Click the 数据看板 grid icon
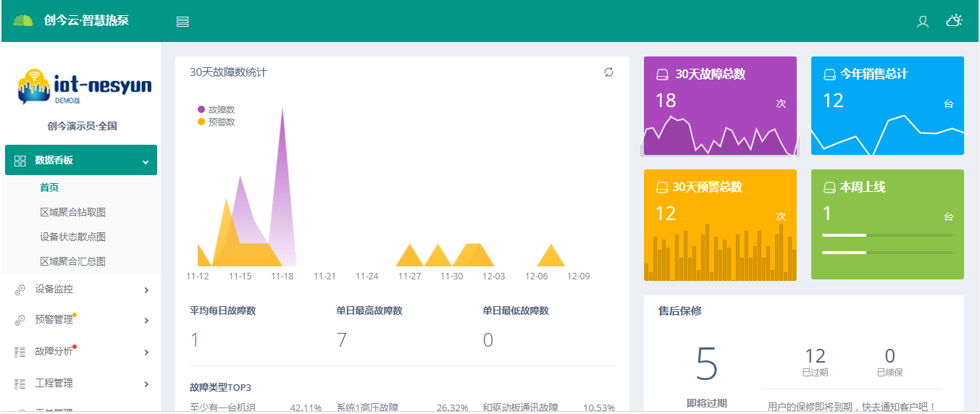980x414 pixels. pos(20,161)
